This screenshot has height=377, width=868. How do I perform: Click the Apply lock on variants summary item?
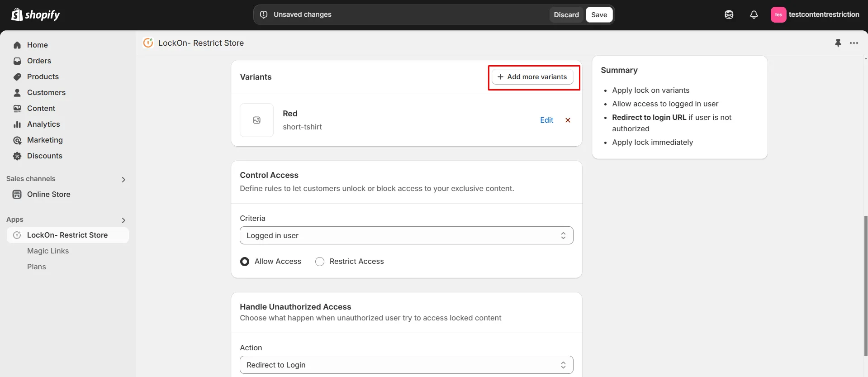[x=650, y=90]
